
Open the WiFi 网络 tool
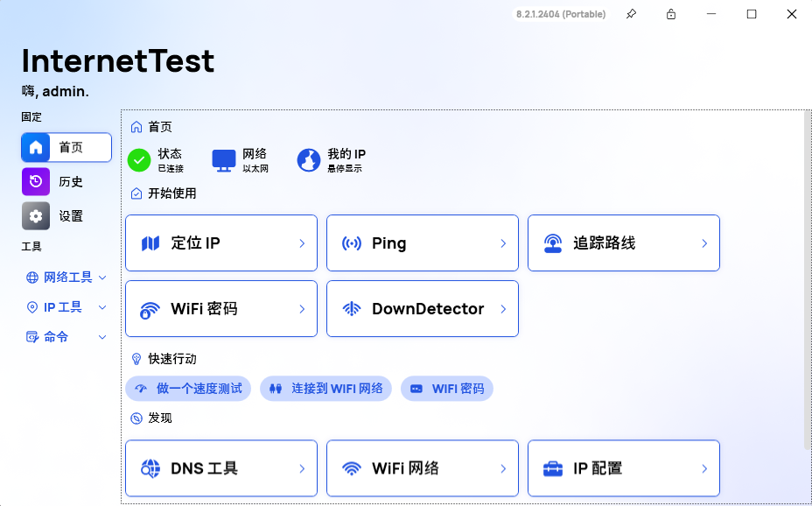422,467
